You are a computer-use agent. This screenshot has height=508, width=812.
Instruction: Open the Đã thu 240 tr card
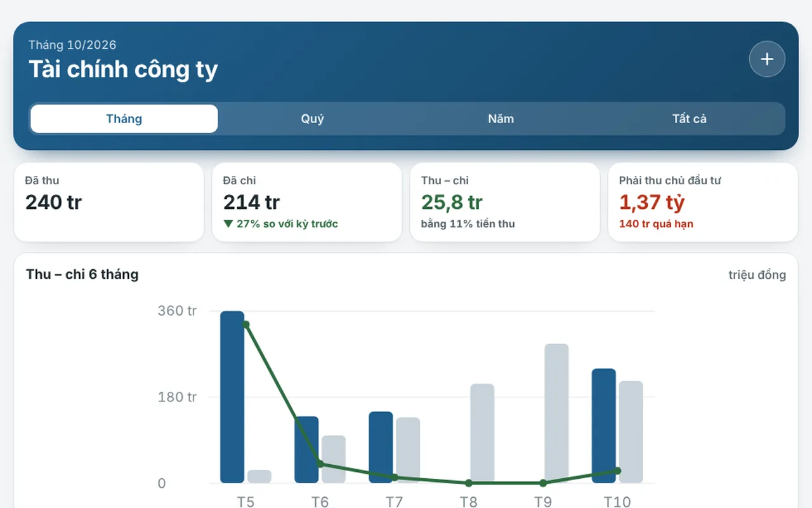108,202
